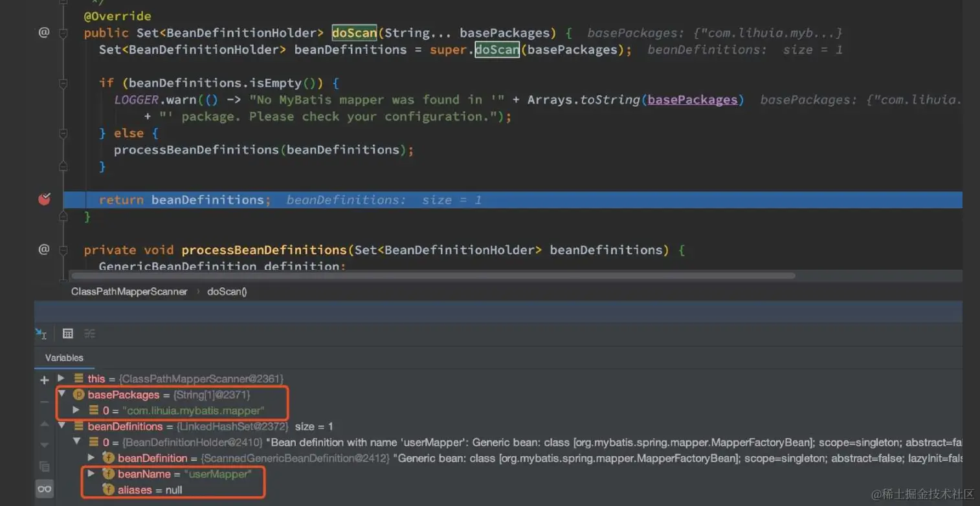Click the element icon beside BeanDefinitionHolder@2410

pos(93,442)
